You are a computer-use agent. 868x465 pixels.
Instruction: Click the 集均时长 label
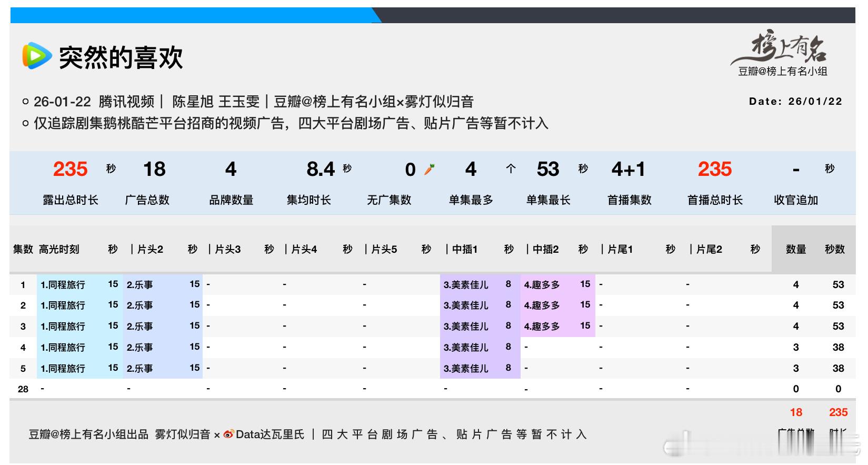(309, 200)
